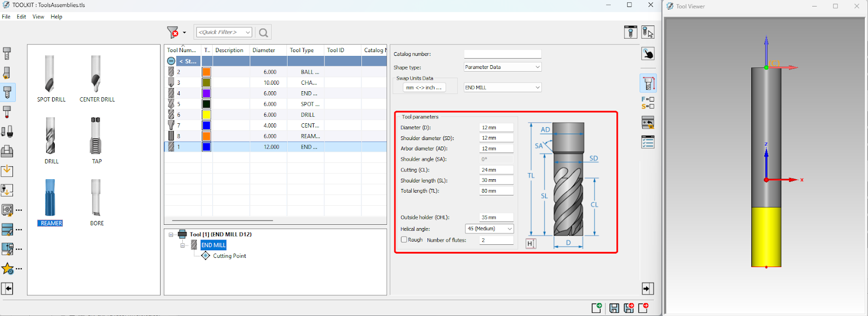Click the search magnifier icon
This screenshot has height=316, width=868.
click(264, 33)
